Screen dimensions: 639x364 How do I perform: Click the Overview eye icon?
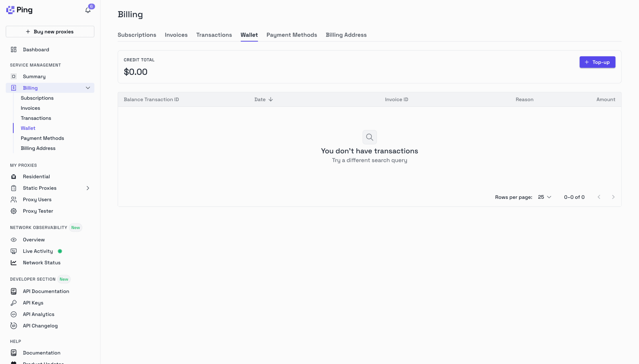(13, 240)
